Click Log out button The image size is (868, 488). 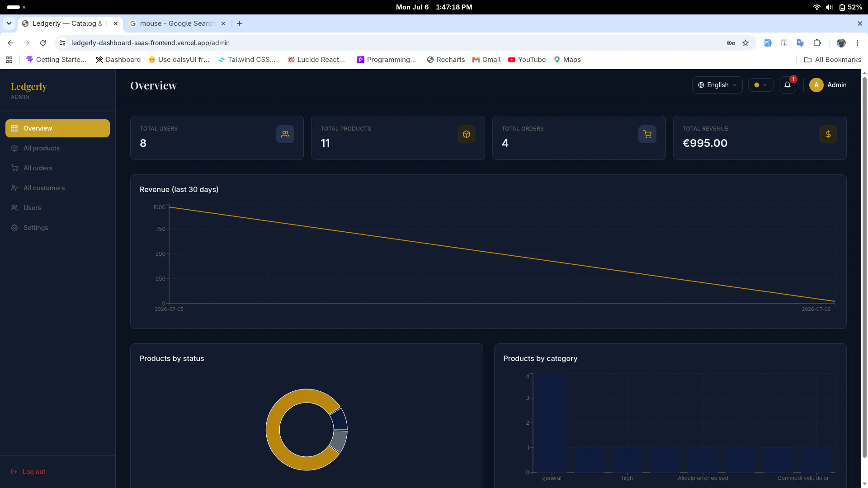(28, 472)
